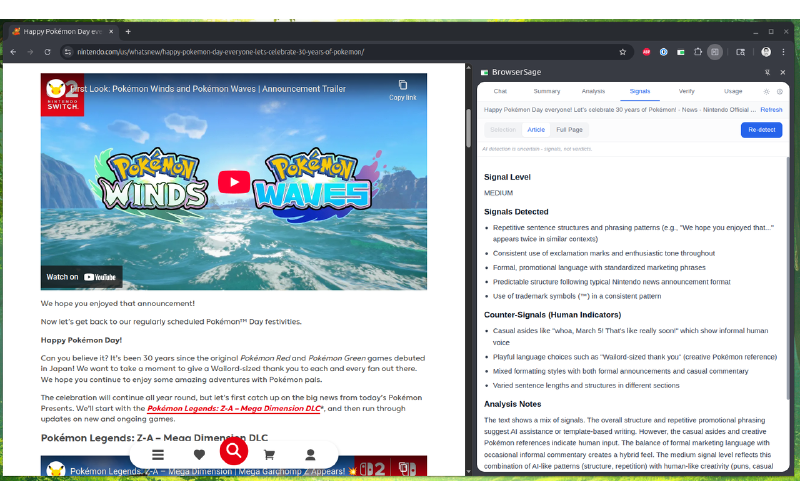
Task: Click the Counter-Signals (Human Indicators) heading
Action: pyautogui.click(x=553, y=315)
